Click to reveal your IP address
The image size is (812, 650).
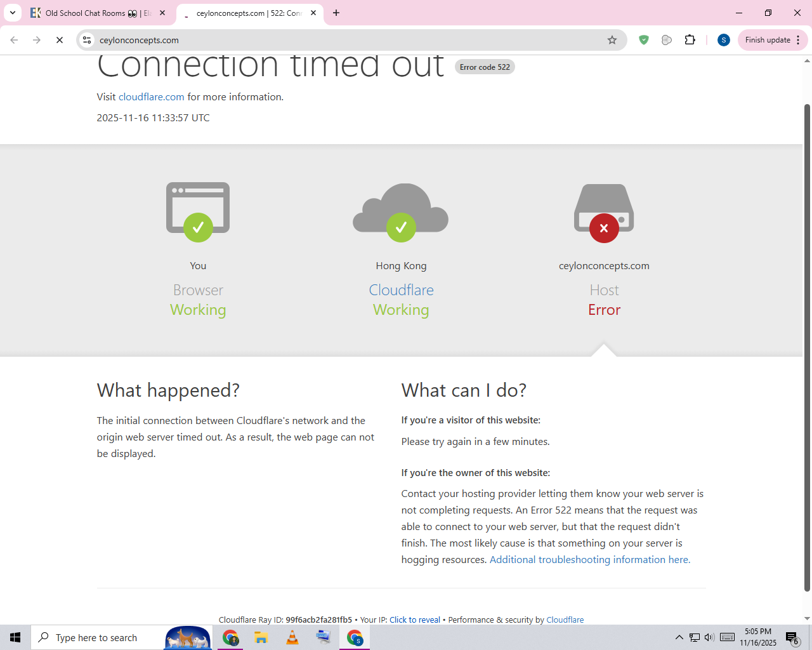(415, 620)
